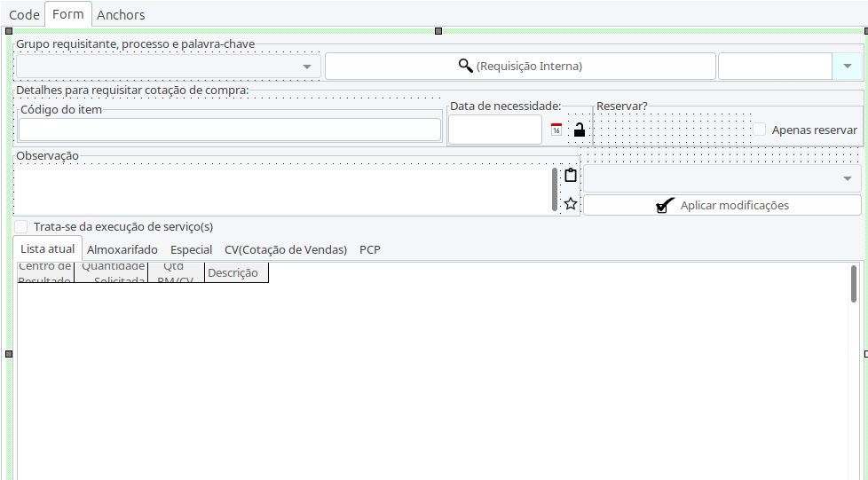
Task: Click the list's vertical scrollbar handle
Action: pyautogui.click(x=854, y=283)
